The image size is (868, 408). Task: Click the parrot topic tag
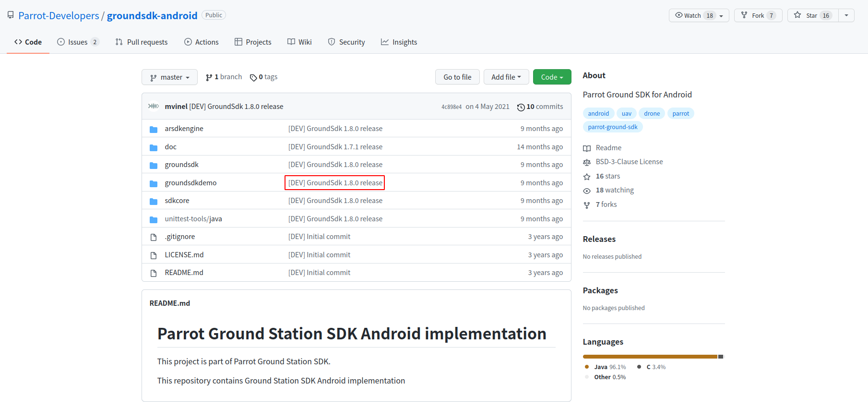(681, 113)
